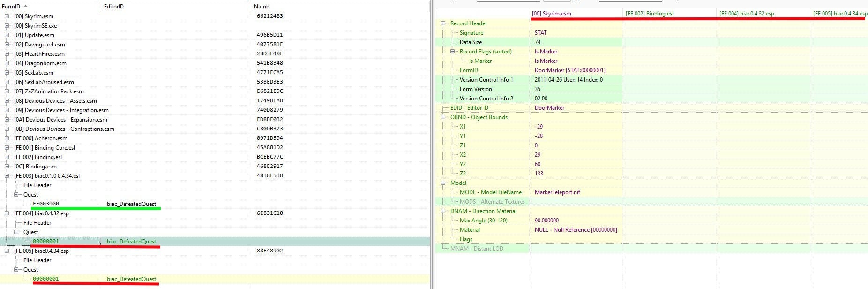Select [FE 002] Binding.esl in the plugin tree
The width and height of the screenshot is (868, 289).
click(x=38, y=157)
